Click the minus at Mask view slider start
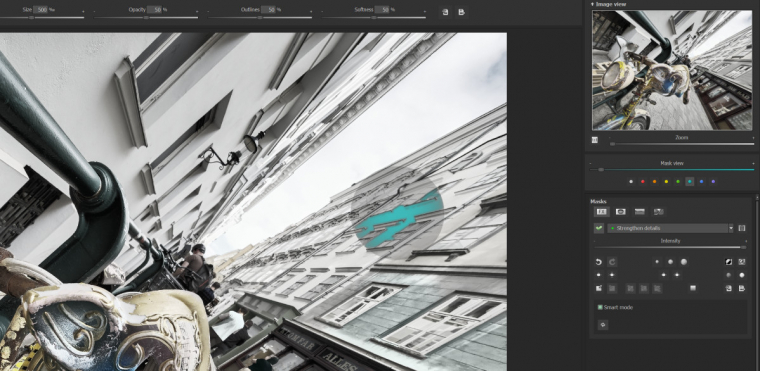Image resolution: width=760 pixels, height=371 pixels. (591, 163)
